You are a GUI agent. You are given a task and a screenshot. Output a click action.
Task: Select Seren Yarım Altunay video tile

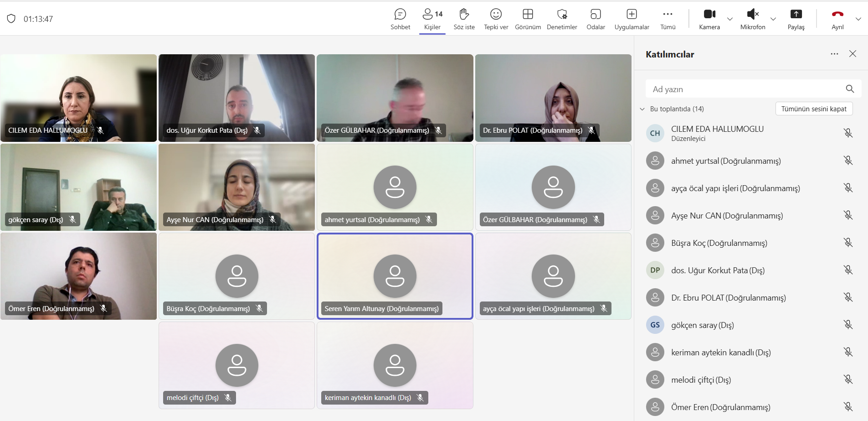point(395,276)
